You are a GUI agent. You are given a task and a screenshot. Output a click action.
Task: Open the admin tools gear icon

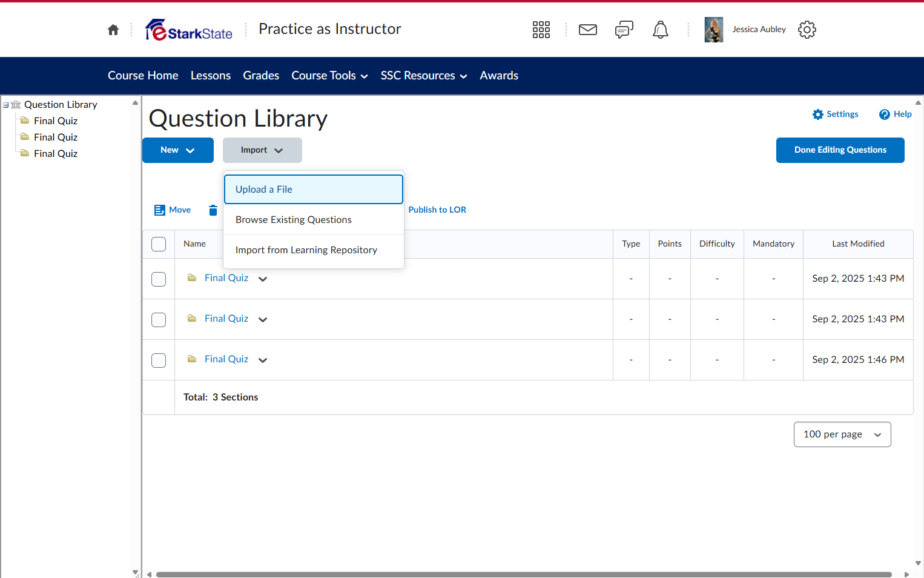(x=807, y=30)
